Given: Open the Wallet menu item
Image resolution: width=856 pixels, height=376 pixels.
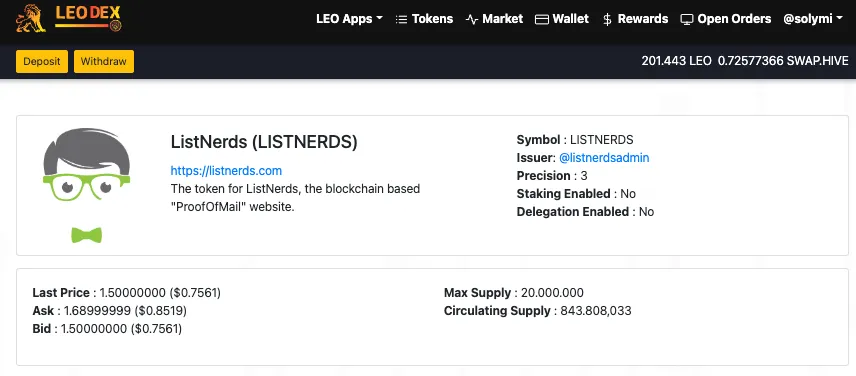Looking at the screenshot, I should coord(562,19).
